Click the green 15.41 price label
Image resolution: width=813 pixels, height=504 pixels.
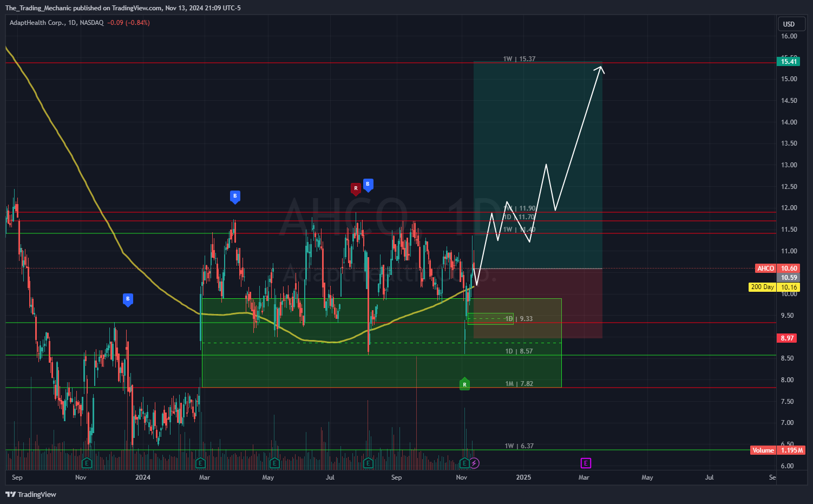coord(789,61)
